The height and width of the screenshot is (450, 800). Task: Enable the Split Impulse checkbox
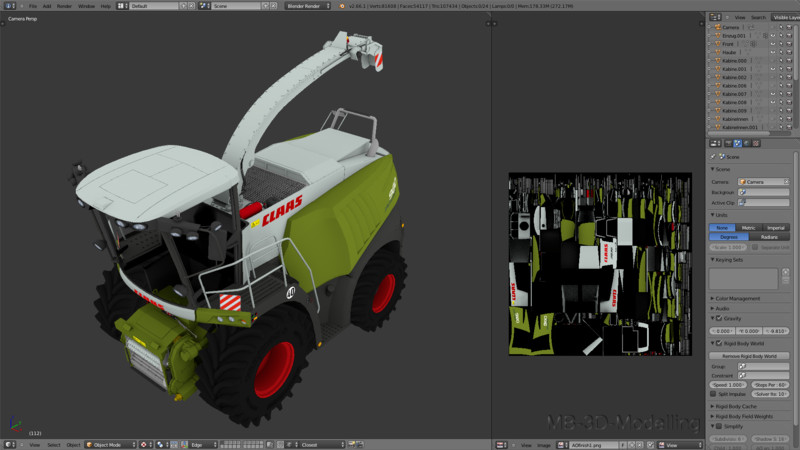[x=713, y=394]
